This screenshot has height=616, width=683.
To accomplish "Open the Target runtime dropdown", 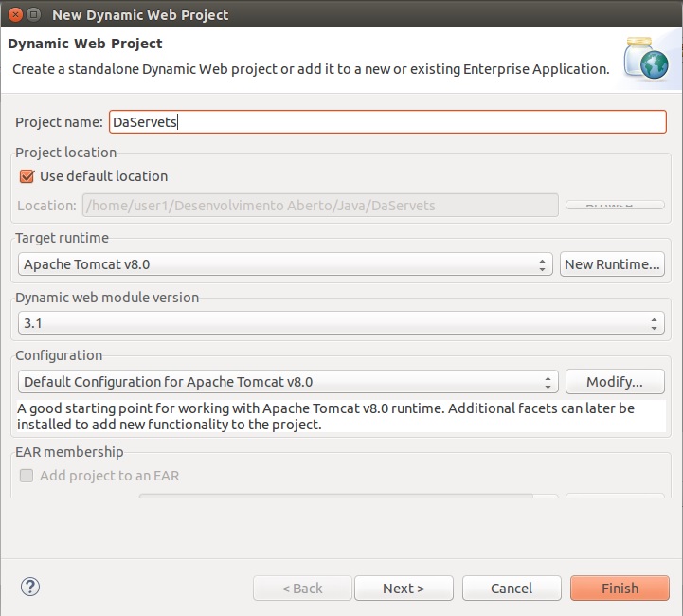I will tap(285, 264).
